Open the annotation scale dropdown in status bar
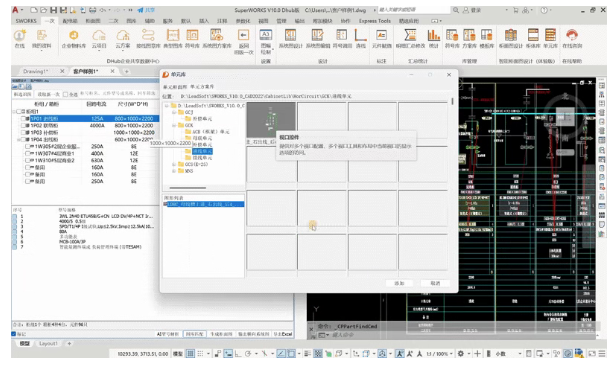The image size is (613, 369). tap(451, 353)
